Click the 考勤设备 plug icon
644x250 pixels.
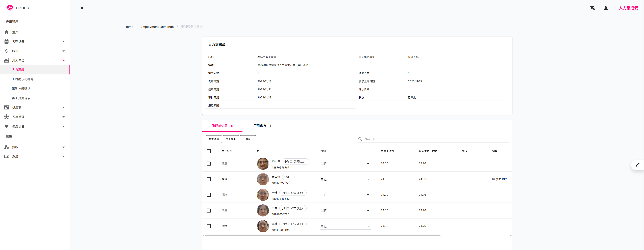point(7,126)
